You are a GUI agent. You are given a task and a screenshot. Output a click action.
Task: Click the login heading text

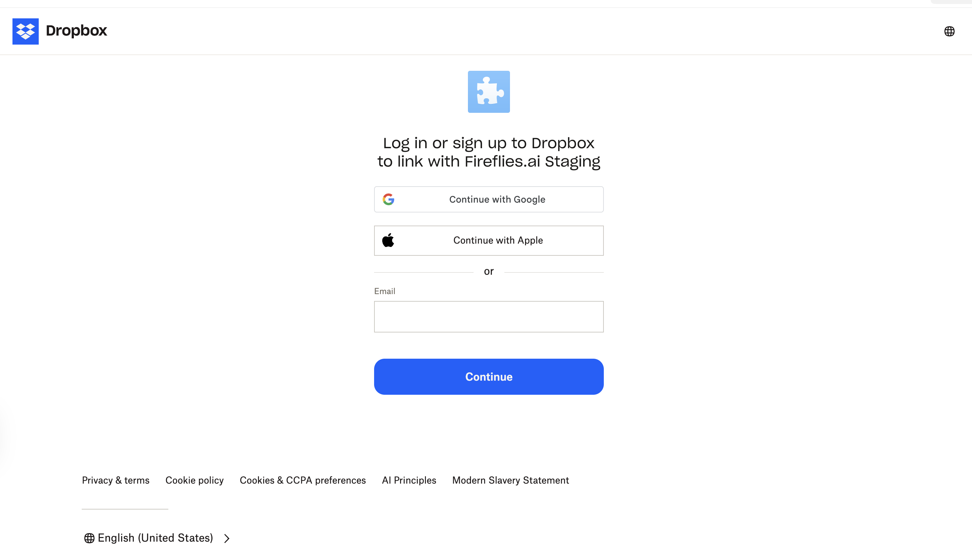(x=489, y=152)
